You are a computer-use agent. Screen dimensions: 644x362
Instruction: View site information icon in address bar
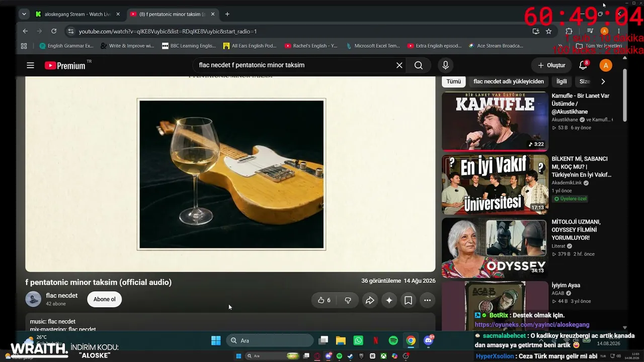pyautogui.click(x=70, y=31)
